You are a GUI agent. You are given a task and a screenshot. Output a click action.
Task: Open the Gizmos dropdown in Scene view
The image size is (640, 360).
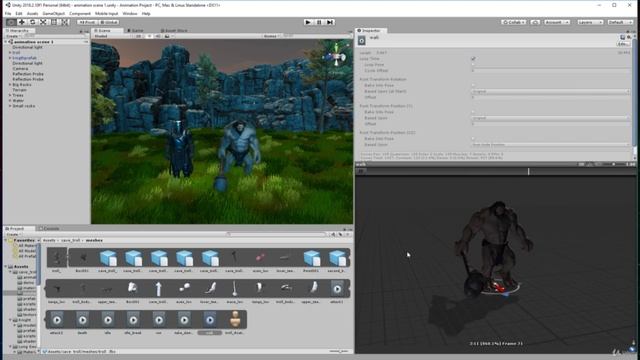click(271, 36)
